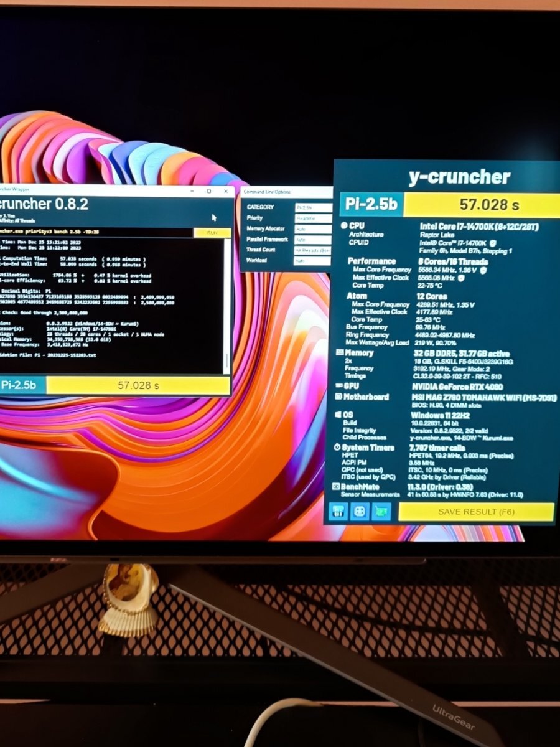560x747 pixels.
Task: Click the Command Line Options title bar
Action: [287, 192]
